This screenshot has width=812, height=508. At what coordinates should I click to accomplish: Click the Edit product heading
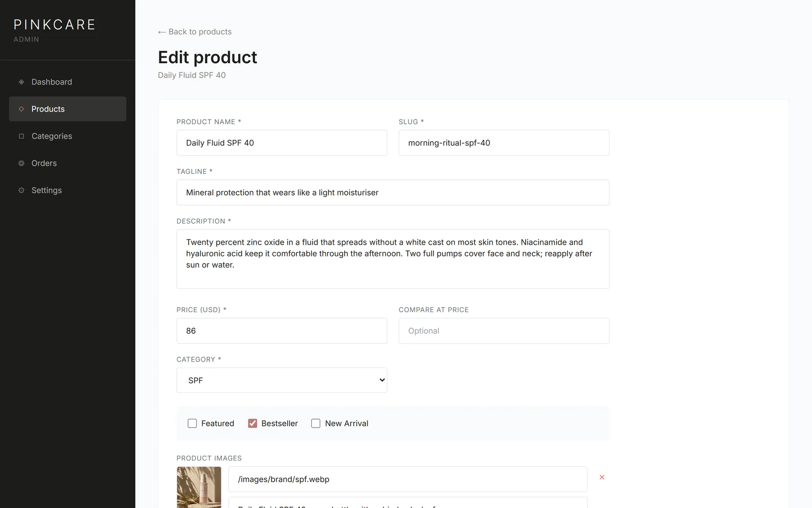pos(208,57)
